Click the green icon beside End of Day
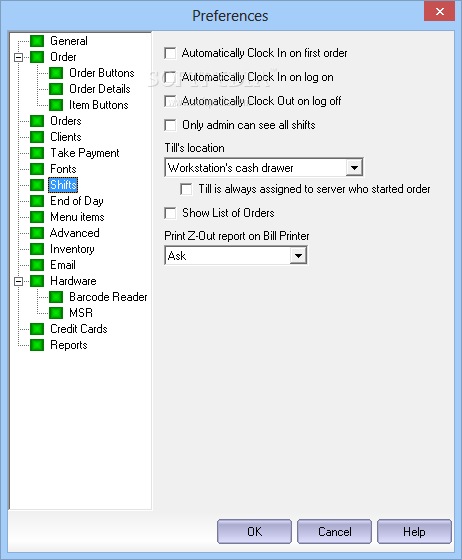 point(37,201)
